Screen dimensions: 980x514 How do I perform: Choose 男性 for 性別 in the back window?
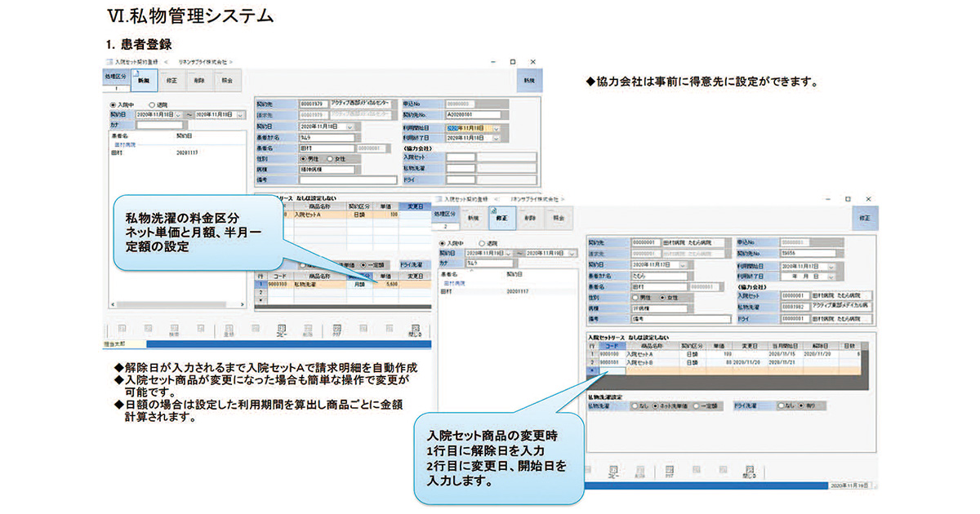pos(305,158)
